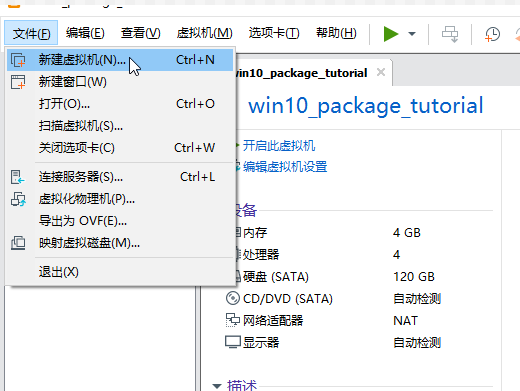Click the 120 GB disk size value
Screen dimensions: 520x391
[x=414, y=277]
